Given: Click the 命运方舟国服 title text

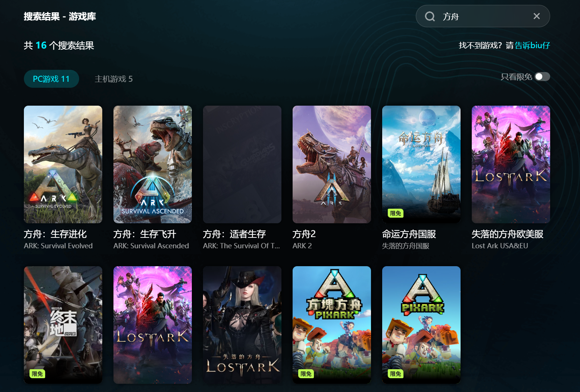Looking at the screenshot, I should pos(409,234).
